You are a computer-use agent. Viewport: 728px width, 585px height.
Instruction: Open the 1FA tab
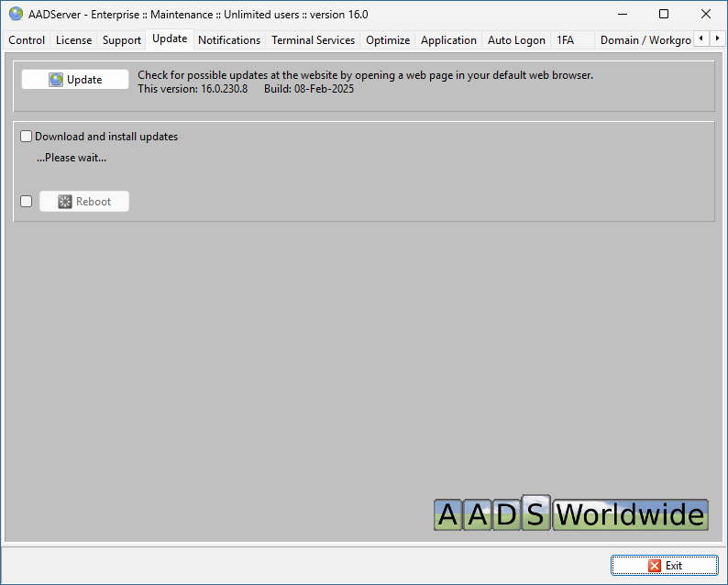coord(565,40)
